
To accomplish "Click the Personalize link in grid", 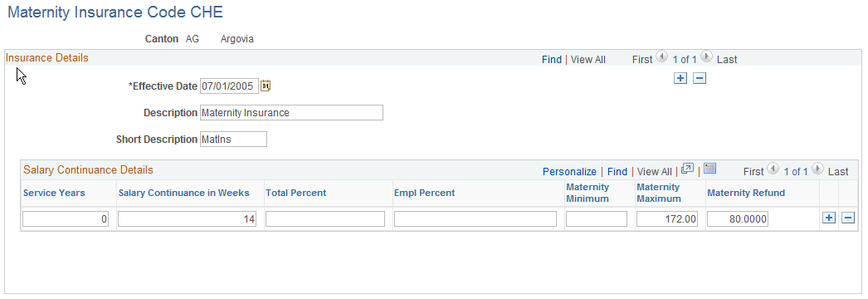I will [x=569, y=172].
